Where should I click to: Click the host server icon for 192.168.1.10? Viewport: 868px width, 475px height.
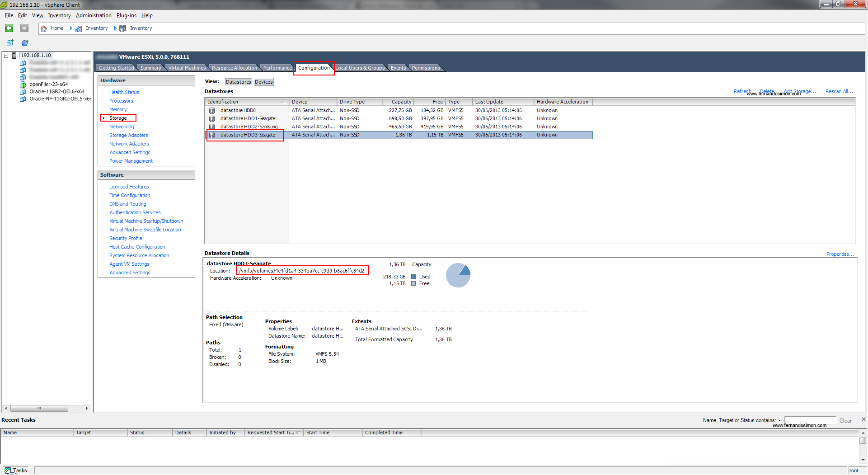coord(14,56)
